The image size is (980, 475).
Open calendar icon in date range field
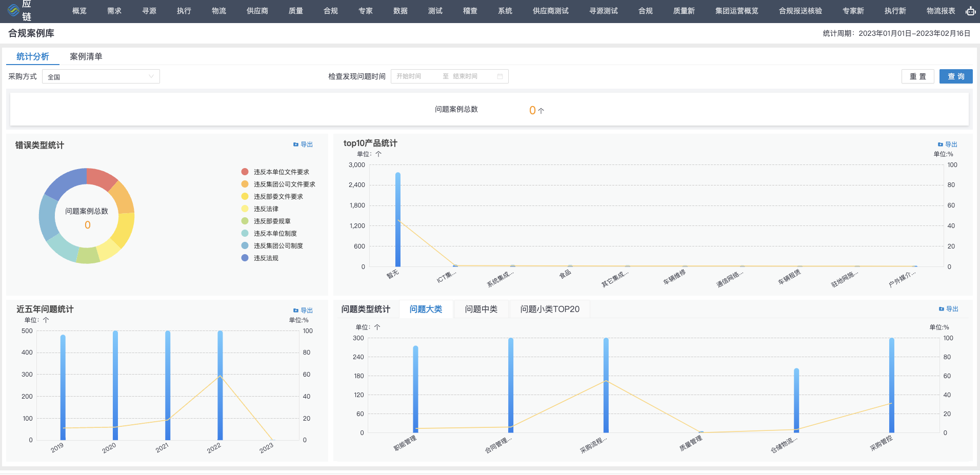(x=500, y=76)
